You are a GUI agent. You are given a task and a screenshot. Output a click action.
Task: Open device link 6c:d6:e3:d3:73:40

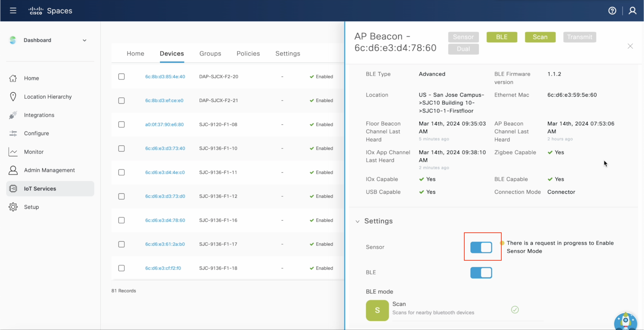[165, 148]
